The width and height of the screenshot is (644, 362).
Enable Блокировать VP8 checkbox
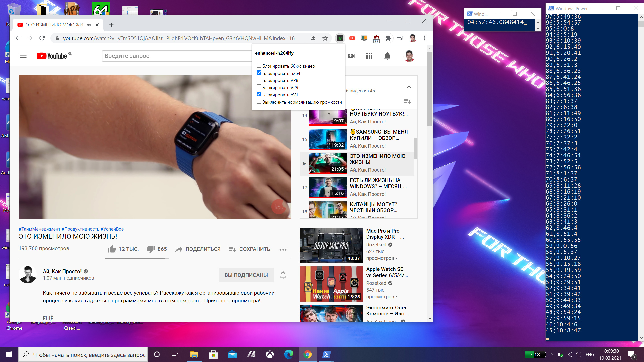pyautogui.click(x=259, y=80)
